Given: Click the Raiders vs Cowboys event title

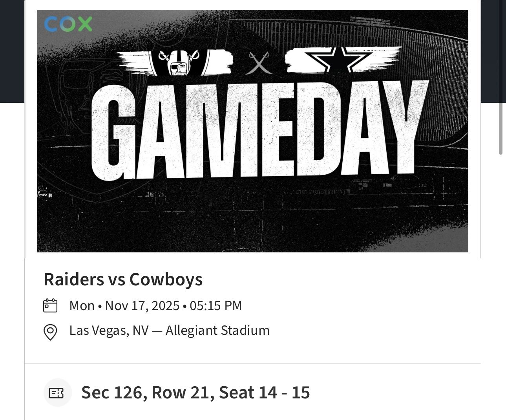Looking at the screenshot, I should (123, 279).
